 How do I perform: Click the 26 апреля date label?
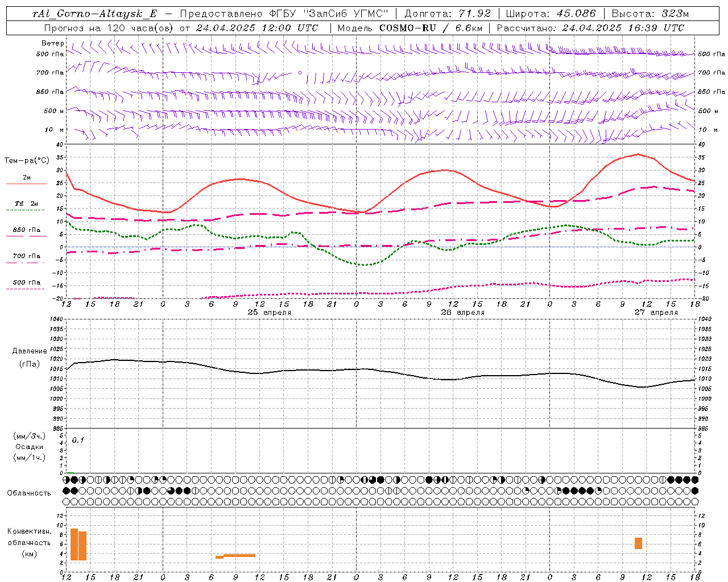[x=463, y=313]
